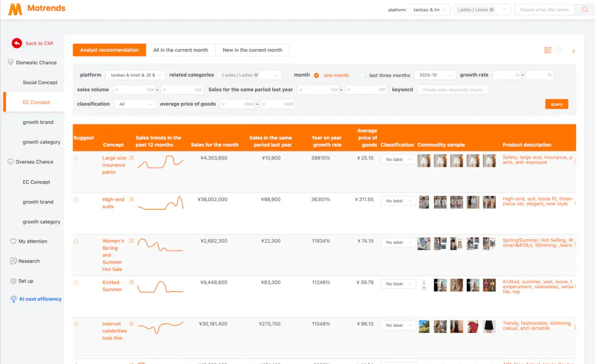This screenshot has width=595, height=364.
Task: Click the gear icon next to Set up
Action: pyautogui.click(x=13, y=280)
